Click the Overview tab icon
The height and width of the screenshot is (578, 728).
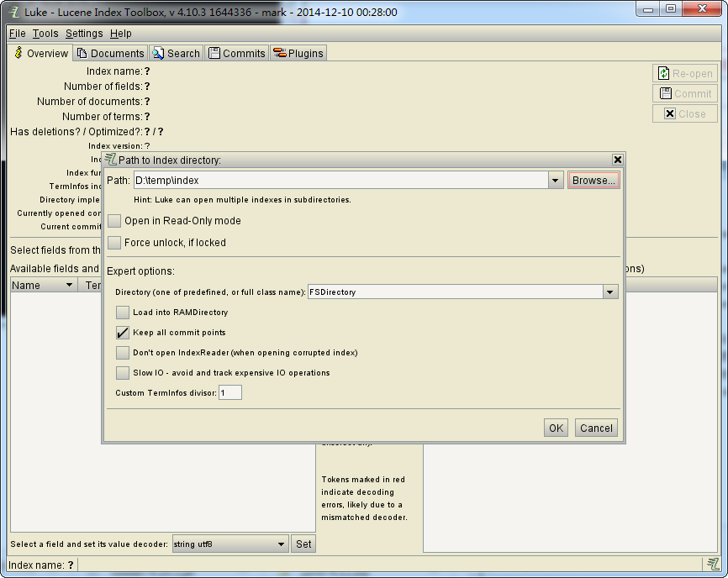pos(18,53)
